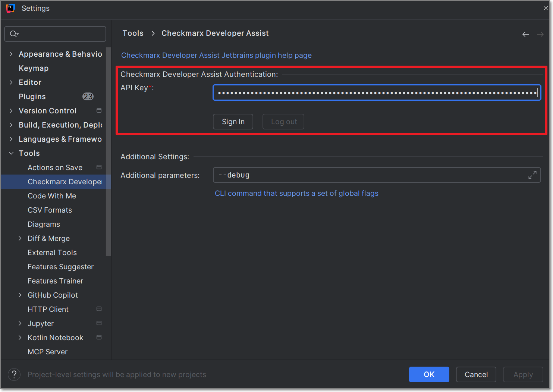This screenshot has height=392, width=553.
Task: Select Code With Me in the sidebar
Action: click(x=51, y=195)
